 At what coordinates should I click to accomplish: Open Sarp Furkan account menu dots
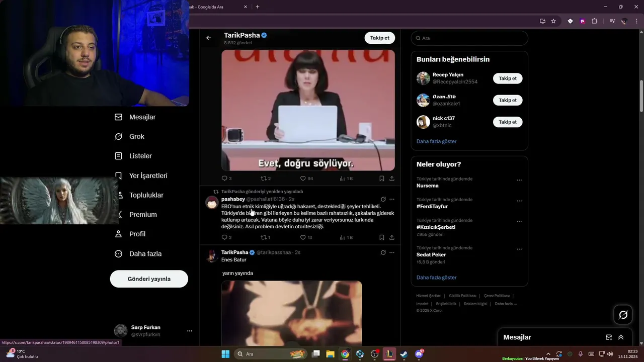190,331
